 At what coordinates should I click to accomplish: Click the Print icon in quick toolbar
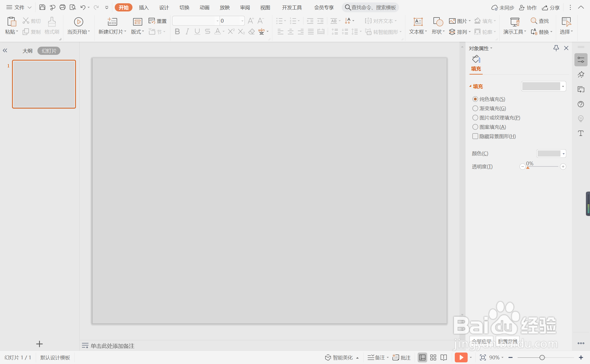coord(62,7)
